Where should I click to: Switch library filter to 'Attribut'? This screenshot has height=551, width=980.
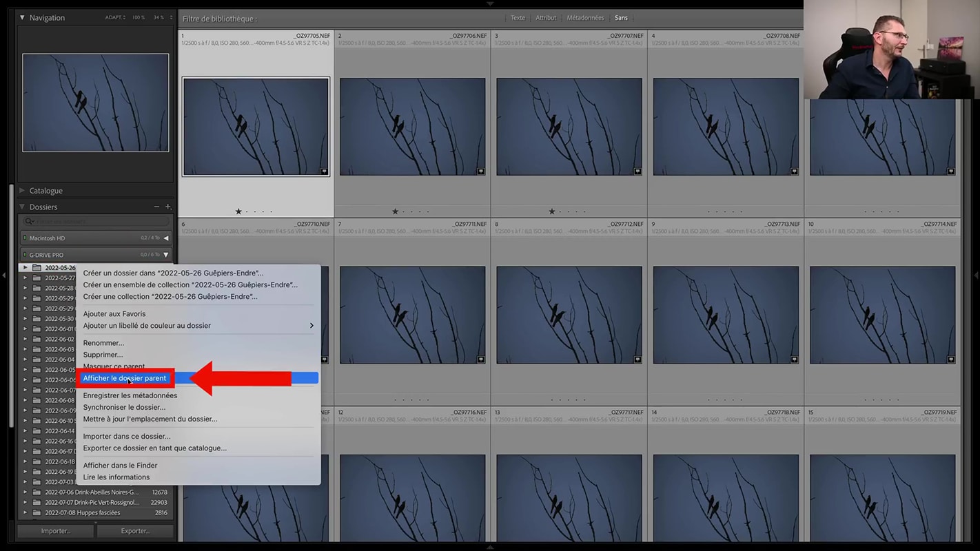[546, 18]
